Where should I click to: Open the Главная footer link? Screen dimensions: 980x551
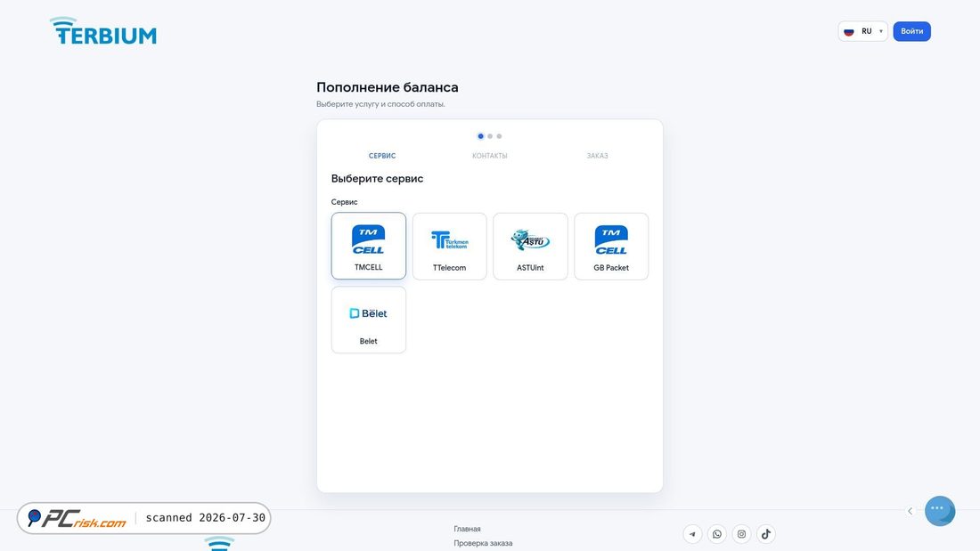467,529
